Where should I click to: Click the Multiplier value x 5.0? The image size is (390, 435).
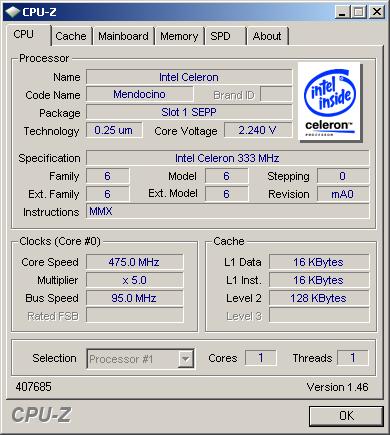134,280
